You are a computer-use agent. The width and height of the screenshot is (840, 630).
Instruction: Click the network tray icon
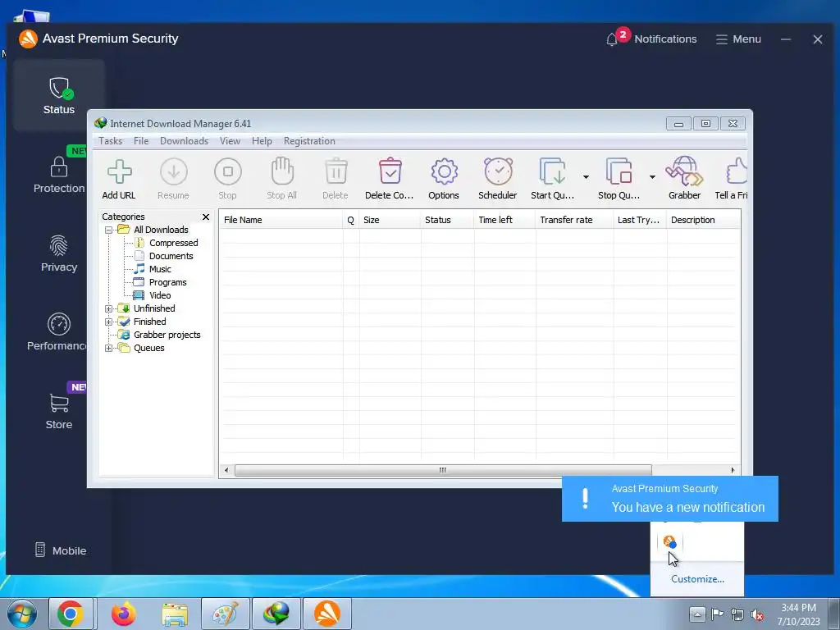coord(737,614)
